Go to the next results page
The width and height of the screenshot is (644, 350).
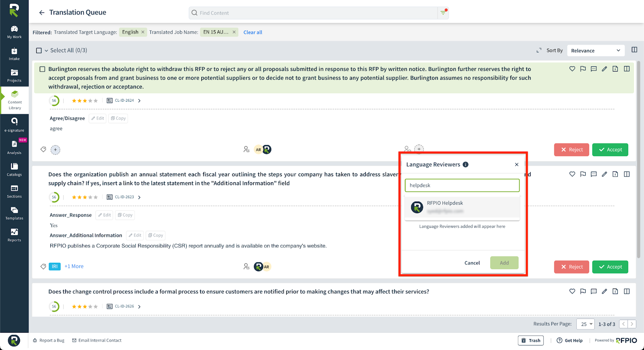632,324
